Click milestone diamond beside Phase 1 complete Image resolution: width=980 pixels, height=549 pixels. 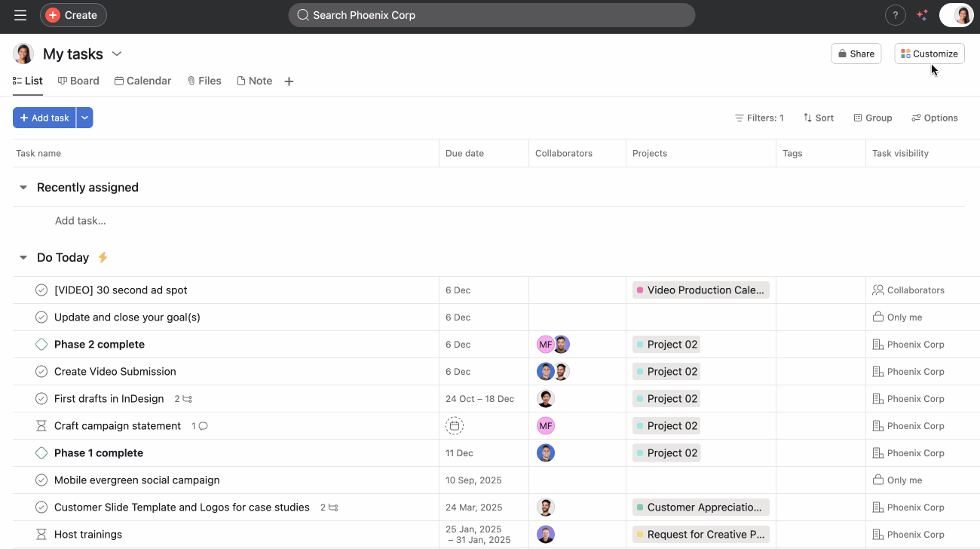41,452
